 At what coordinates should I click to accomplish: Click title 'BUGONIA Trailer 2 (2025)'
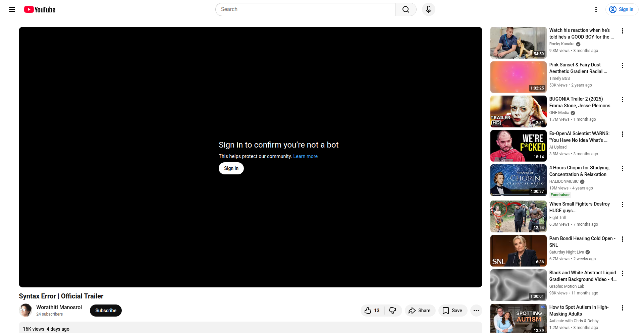click(x=580, y=102)
